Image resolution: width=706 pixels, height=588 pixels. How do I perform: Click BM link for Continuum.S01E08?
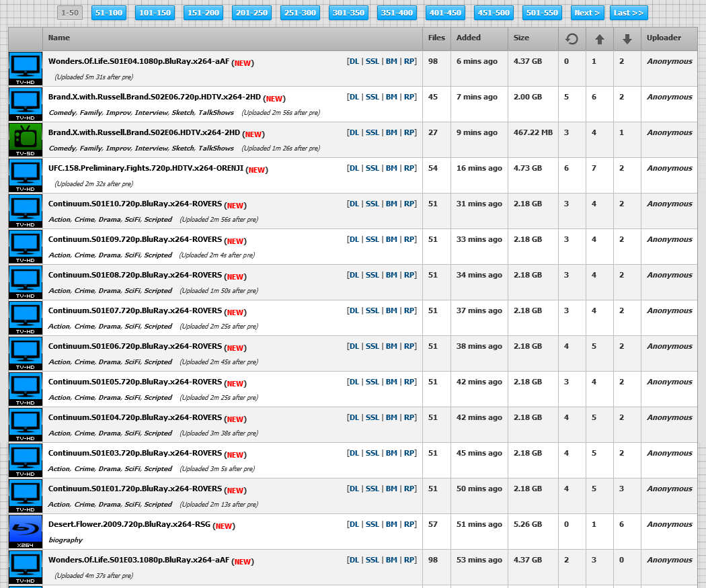[391, 275]
